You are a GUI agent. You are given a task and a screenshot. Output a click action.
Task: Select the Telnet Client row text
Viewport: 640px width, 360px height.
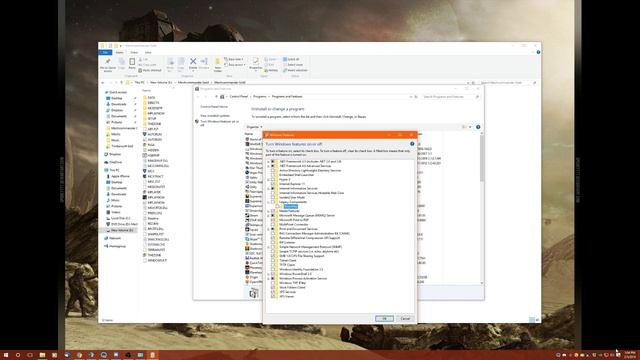click(x=288, y=260)
